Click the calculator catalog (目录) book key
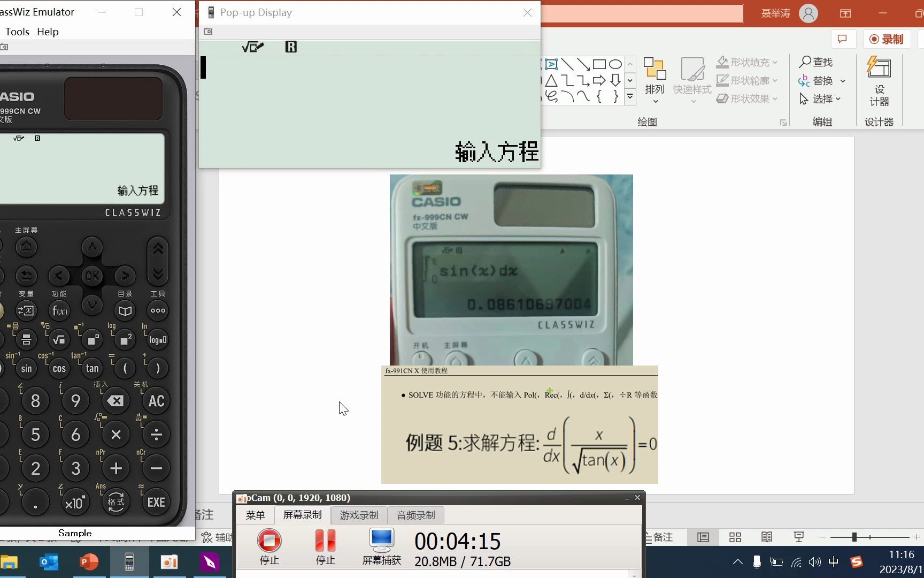This screenshot has width=924, height=578. (125, 310)
